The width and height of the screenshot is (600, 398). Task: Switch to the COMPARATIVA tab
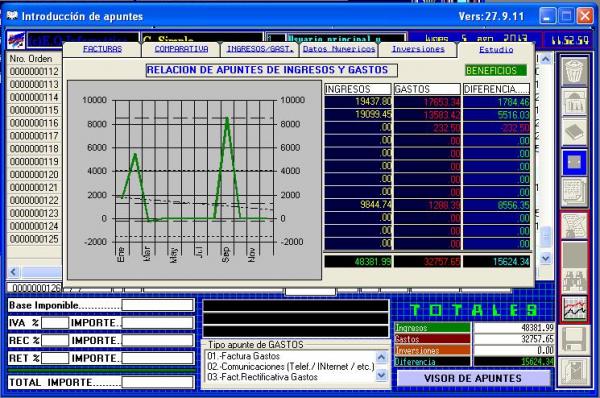pos(181,49)
